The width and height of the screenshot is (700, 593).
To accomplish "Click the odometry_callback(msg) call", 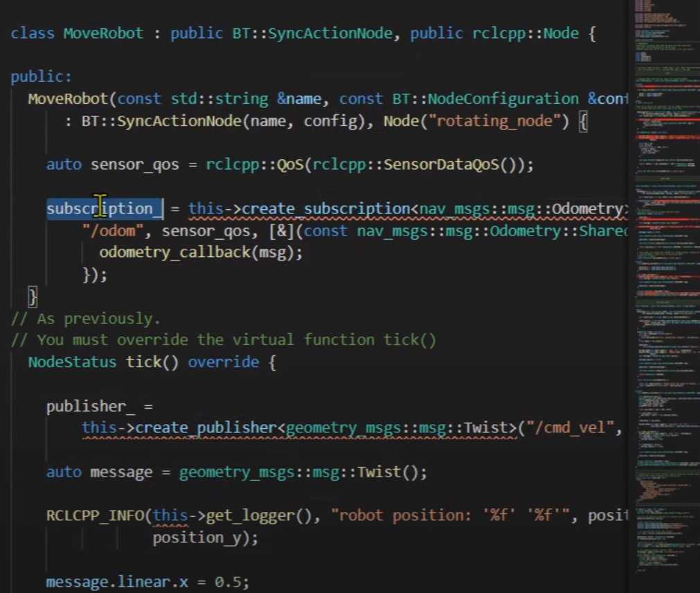I will coord(201,252).
